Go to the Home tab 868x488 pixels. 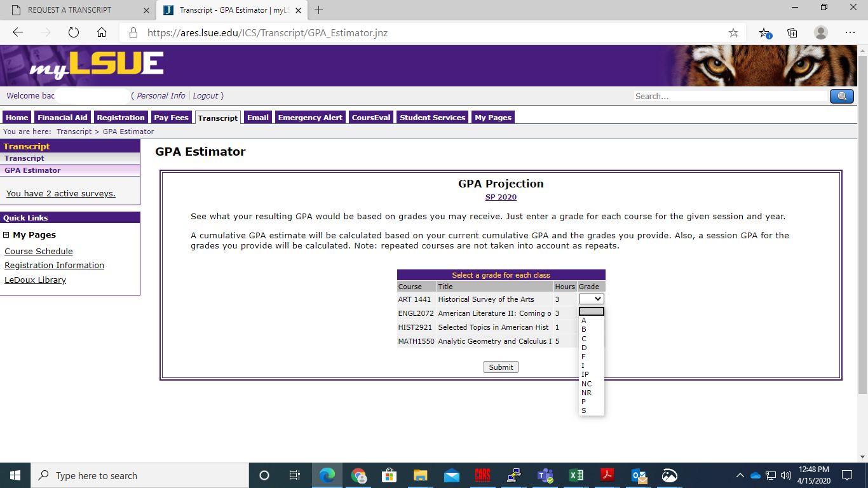click(17, 118)
